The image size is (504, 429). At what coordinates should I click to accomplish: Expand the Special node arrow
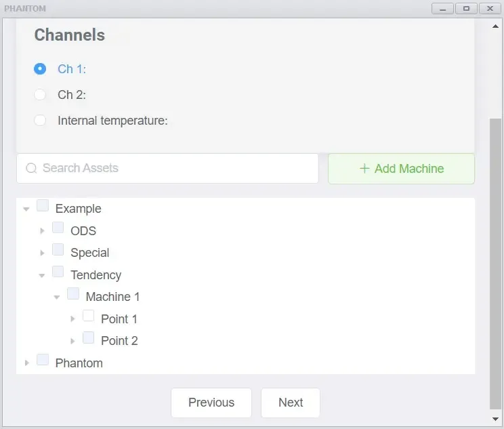42,253
